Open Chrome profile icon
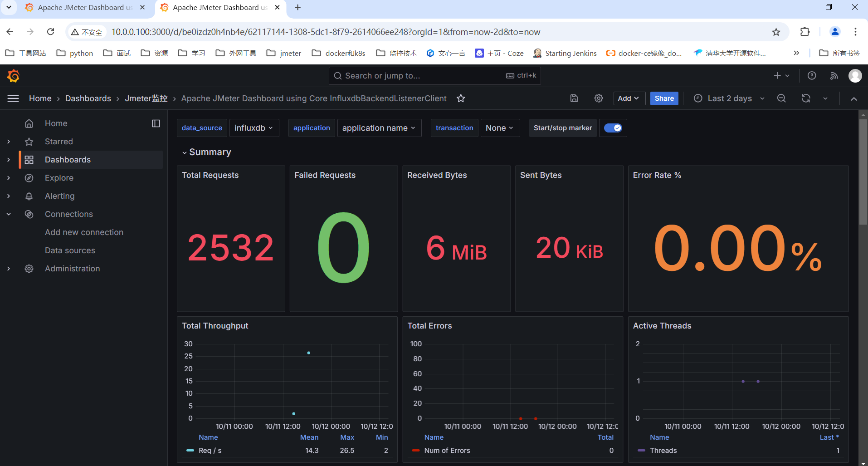 [x=835, y=32]
